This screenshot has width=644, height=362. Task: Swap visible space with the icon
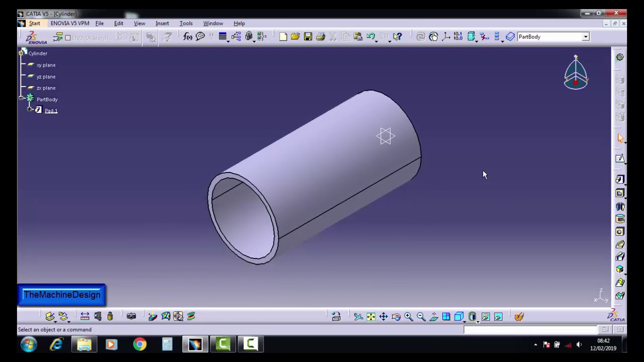click(x=498, y=317)
